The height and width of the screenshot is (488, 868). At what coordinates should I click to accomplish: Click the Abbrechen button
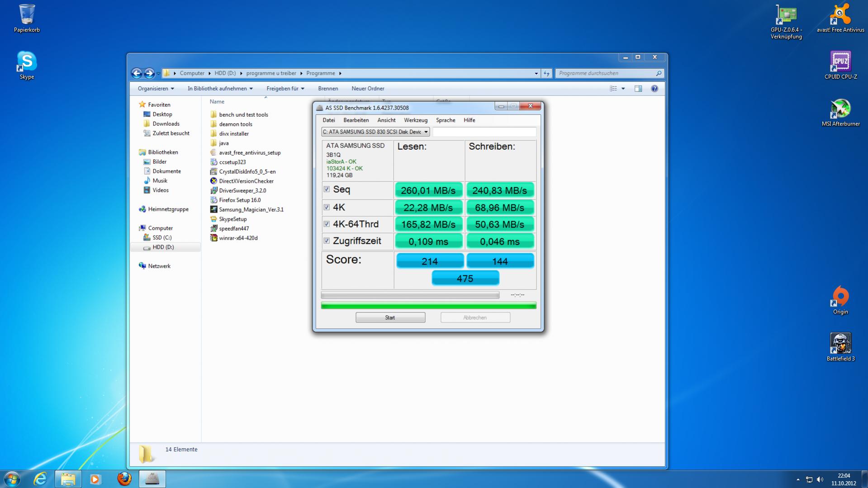click(x=475, y=317)
